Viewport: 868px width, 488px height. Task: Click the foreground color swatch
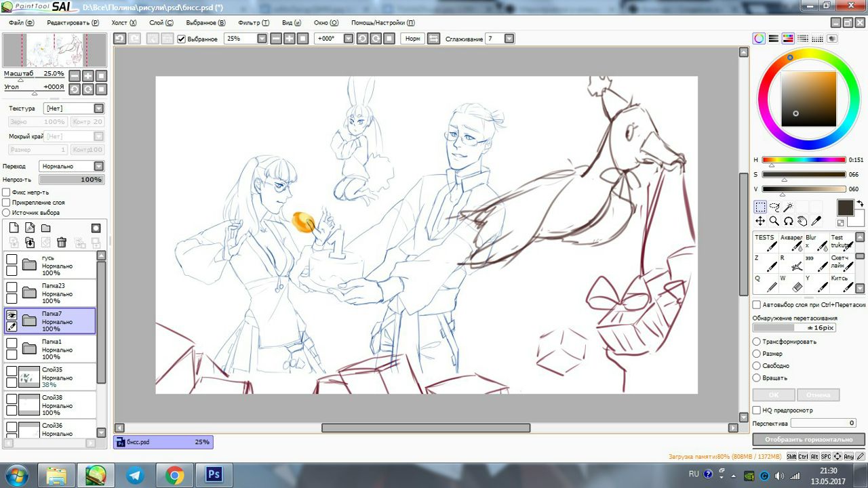(x=846, y=207)
